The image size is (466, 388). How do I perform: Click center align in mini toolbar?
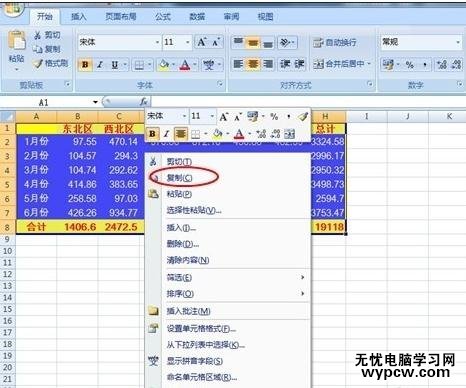point(180,134)
